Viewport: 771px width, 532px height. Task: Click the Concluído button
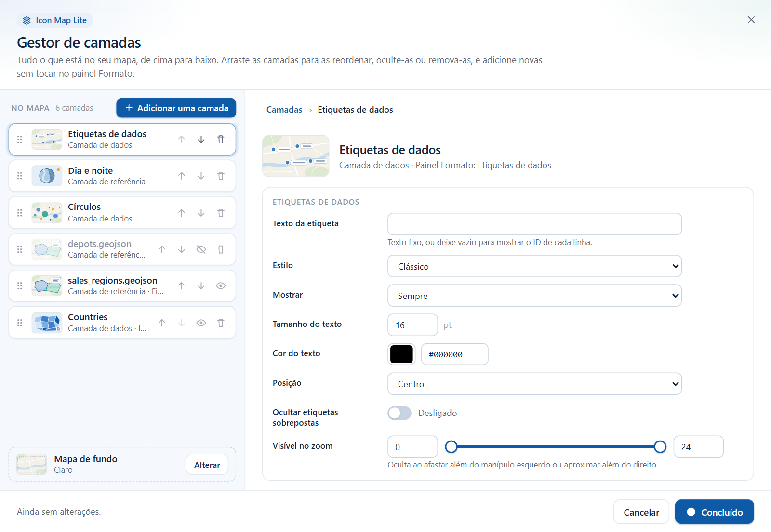(715, 512)
